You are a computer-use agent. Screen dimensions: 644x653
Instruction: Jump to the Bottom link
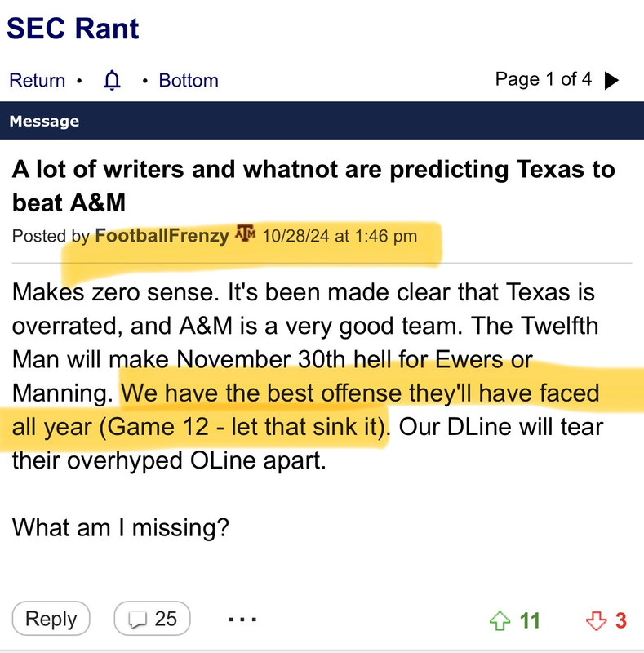click(x=189, y=81)
